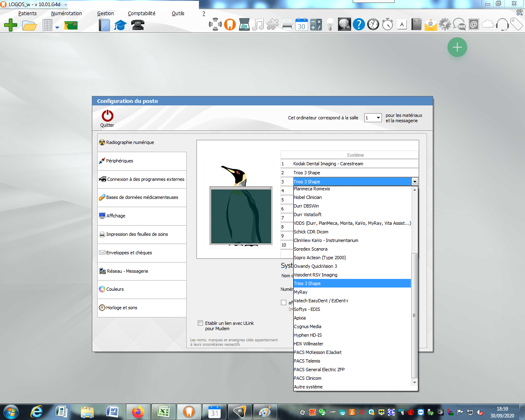
Task: Open the calculator icon in toolbar
Action: click(x=316, y=25)
